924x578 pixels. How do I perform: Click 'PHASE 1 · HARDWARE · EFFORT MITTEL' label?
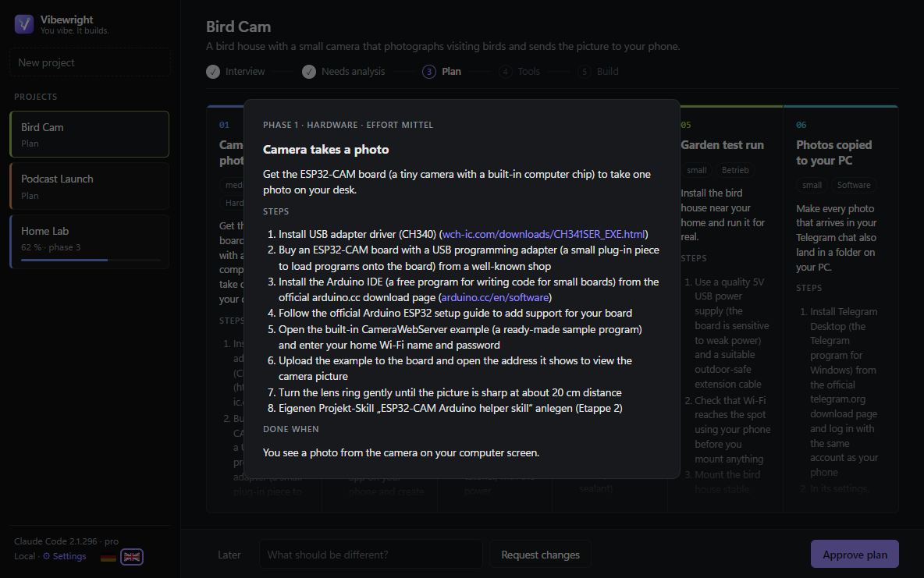(348, 125)
